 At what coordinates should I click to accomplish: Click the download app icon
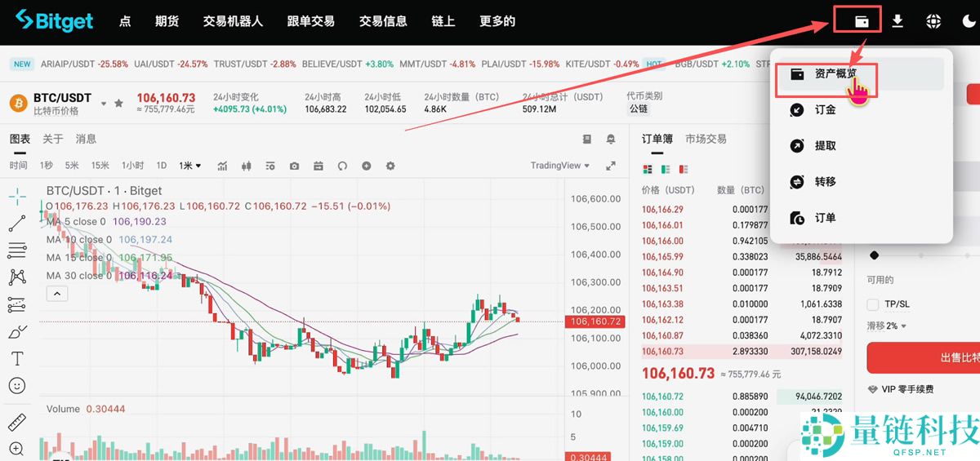898,21
